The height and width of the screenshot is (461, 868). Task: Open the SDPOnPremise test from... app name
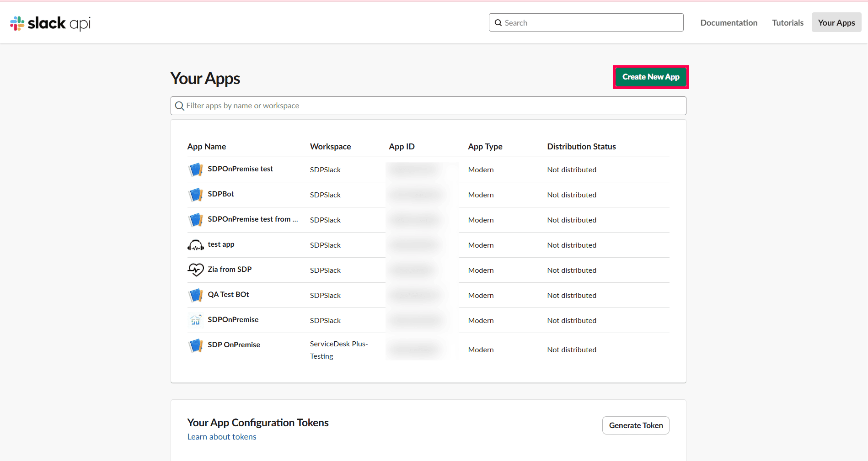(252, 219)
